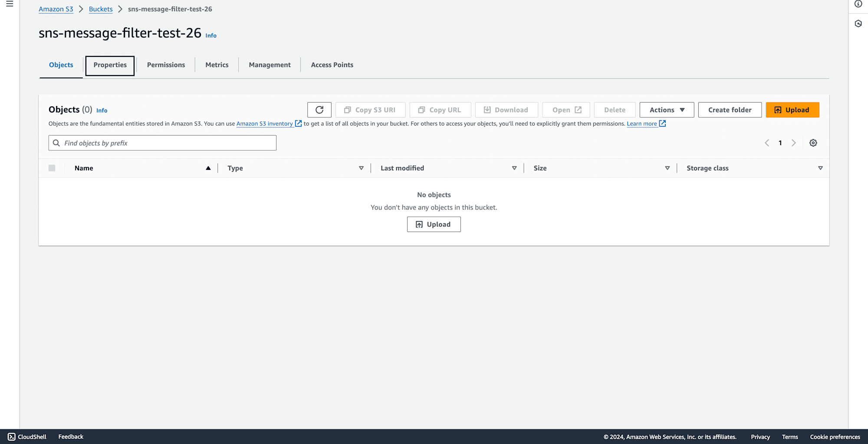The height and width of the screenshot is (444, 868).
Task: Open Cookie preferences in footer
Action: pos(835,437)
